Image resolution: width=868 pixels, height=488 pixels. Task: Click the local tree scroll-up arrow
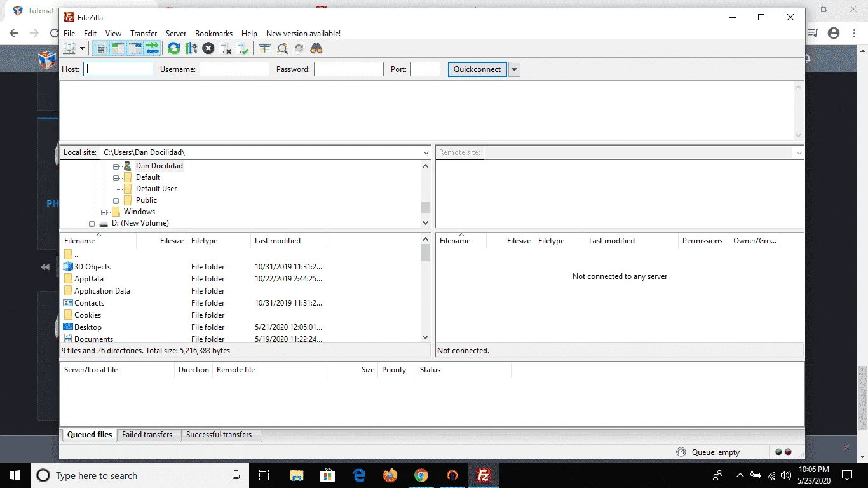426,166
